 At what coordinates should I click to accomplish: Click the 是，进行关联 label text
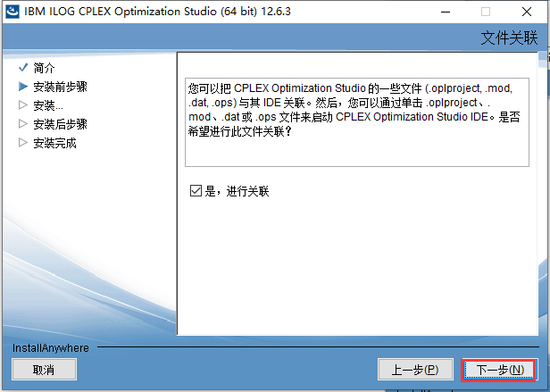coord(237,191)
